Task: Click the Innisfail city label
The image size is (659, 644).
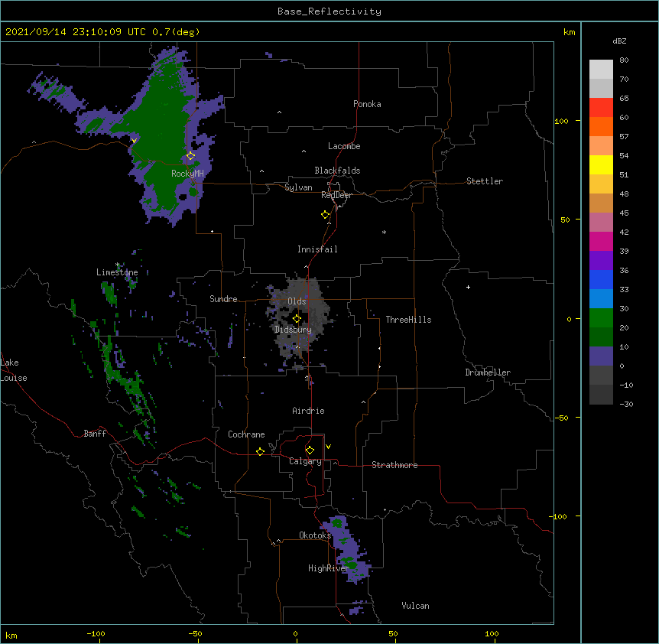Action: (x=317, y=249)
